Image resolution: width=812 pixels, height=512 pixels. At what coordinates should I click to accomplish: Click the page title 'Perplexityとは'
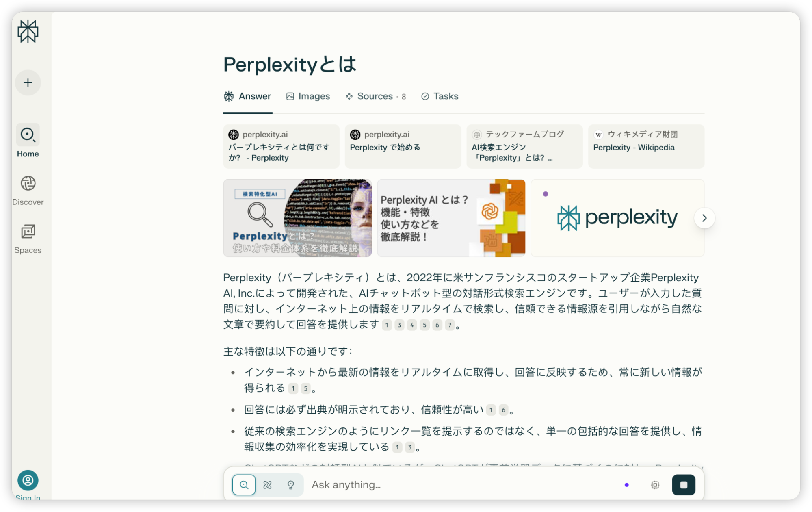click(x=290, y=65)
